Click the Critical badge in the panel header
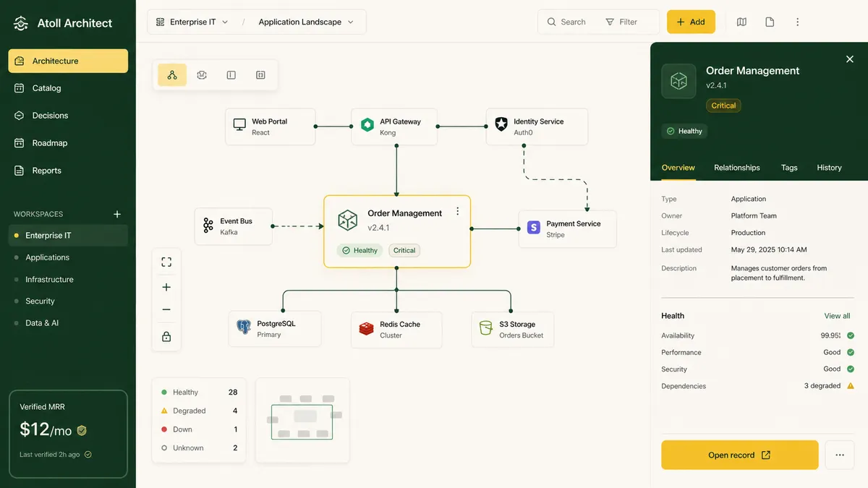 pyautogui.click(x=723, y=106)
